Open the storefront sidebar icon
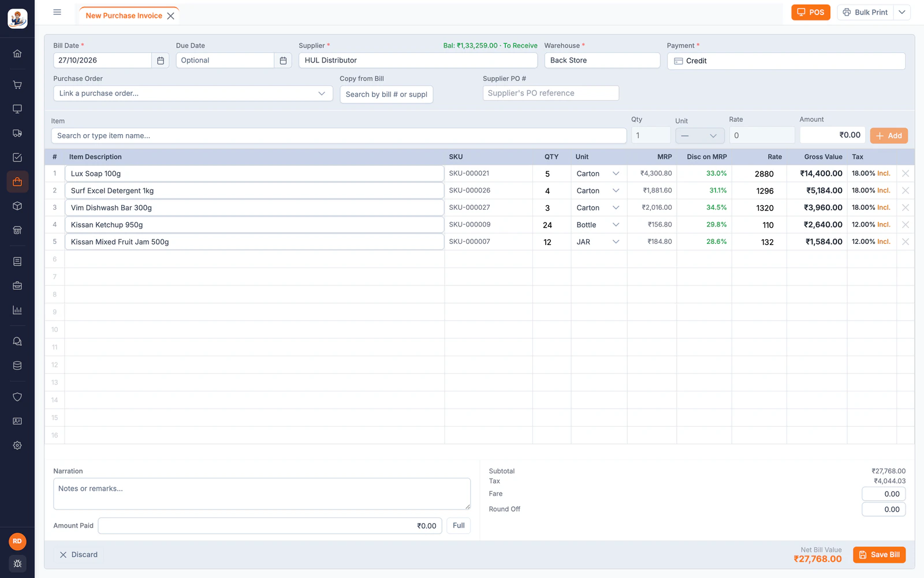924x578 pixels. click(17, 231)
